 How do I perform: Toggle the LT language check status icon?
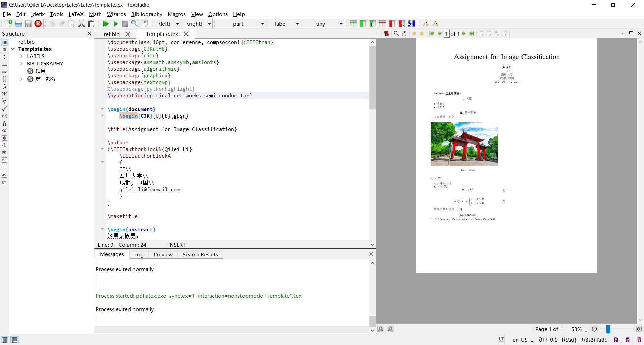point(501,339)
